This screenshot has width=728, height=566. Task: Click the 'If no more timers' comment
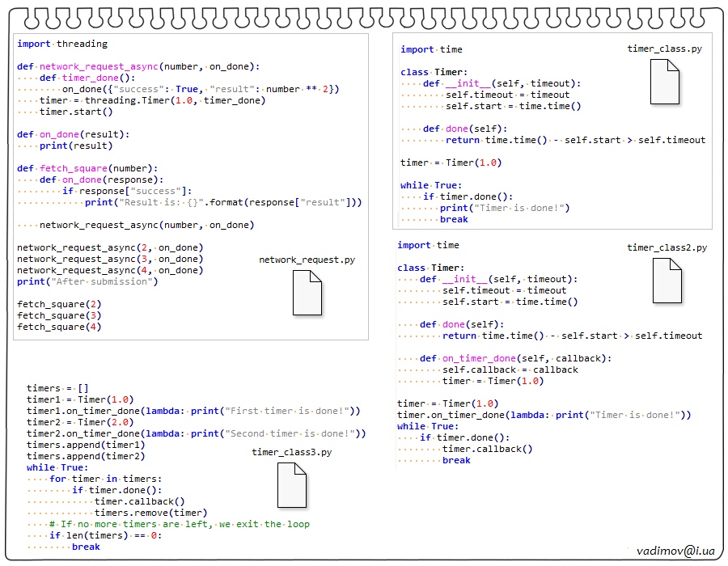click(185, 524)
